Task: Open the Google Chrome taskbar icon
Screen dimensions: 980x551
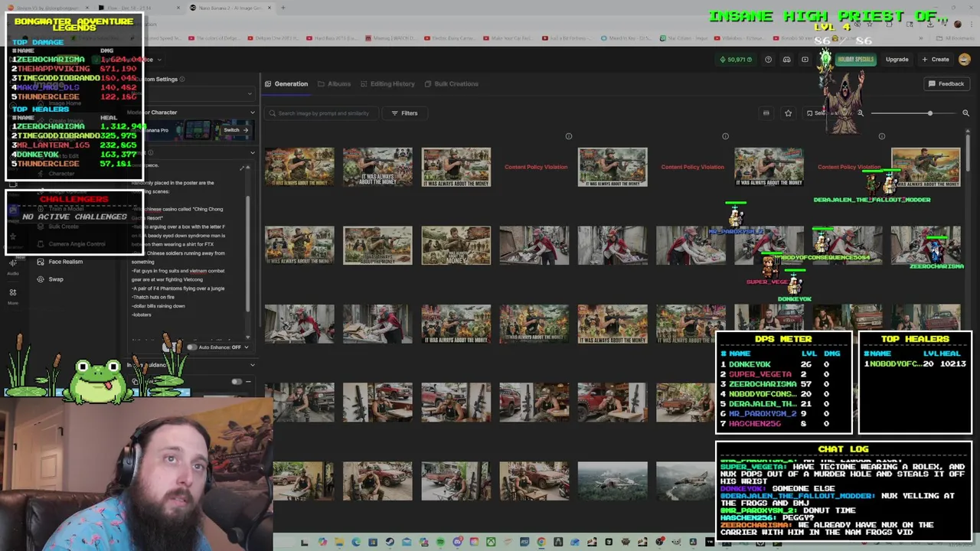Action: pos(541,543)
